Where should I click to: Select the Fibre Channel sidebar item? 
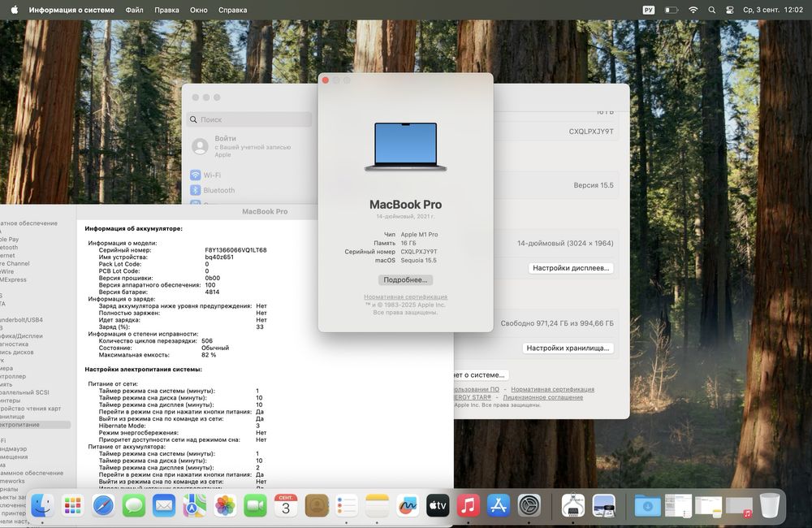pyautogui.click(x=15, y=263)
